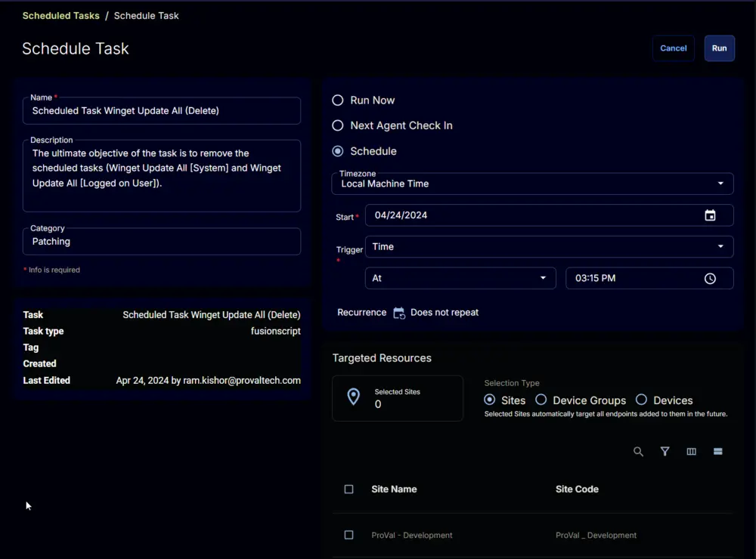Select the Next Agent Check In option

click(337, 125)
